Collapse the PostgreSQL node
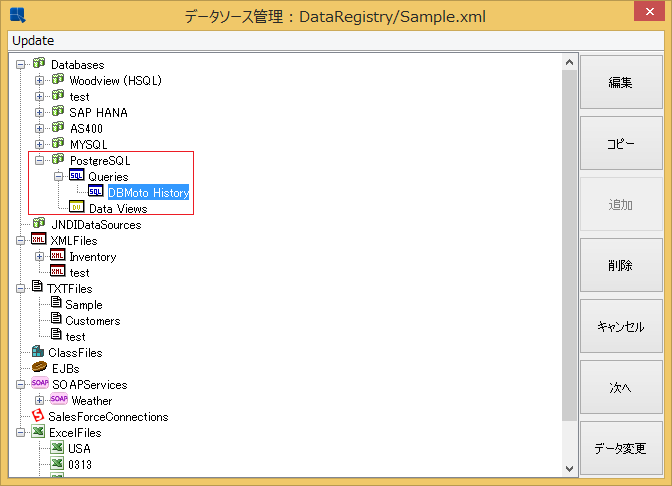 point(39,161)
